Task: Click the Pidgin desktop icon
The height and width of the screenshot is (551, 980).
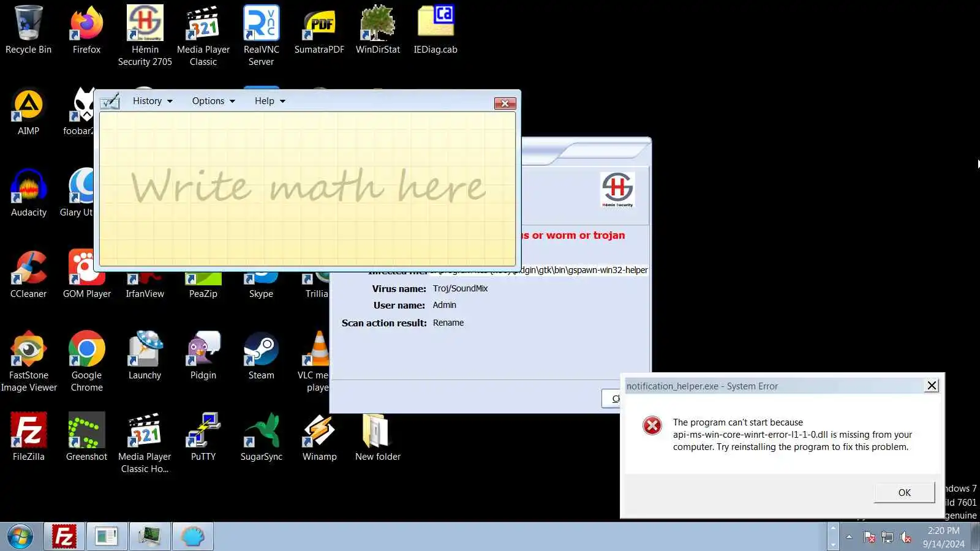Action: tap(203, 356)
